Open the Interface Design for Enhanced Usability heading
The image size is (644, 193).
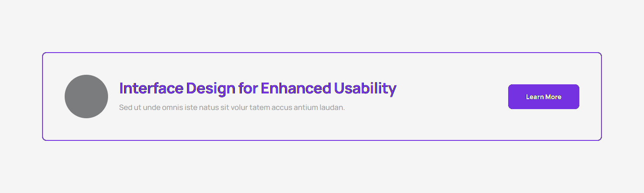coord(257,88)
